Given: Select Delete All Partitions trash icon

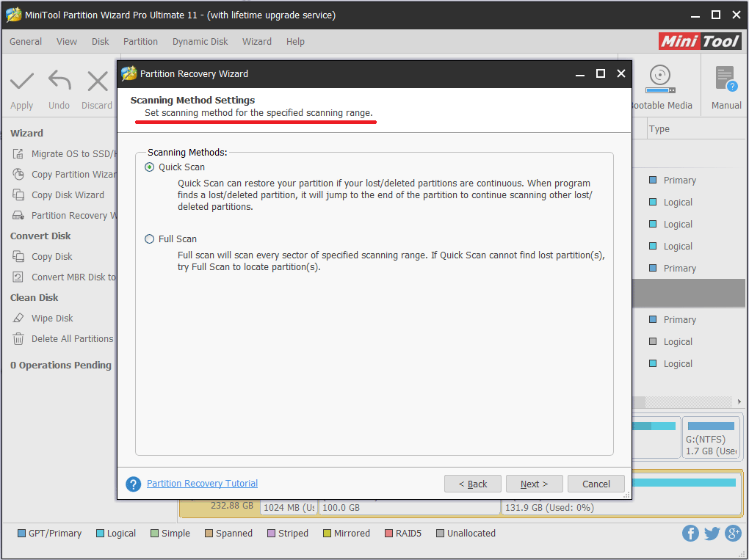Looking at the screenshot, I should (x=18, y=339).
